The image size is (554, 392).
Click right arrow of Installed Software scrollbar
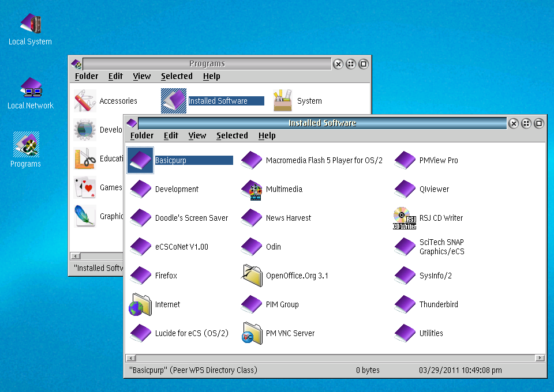(540, 358)
